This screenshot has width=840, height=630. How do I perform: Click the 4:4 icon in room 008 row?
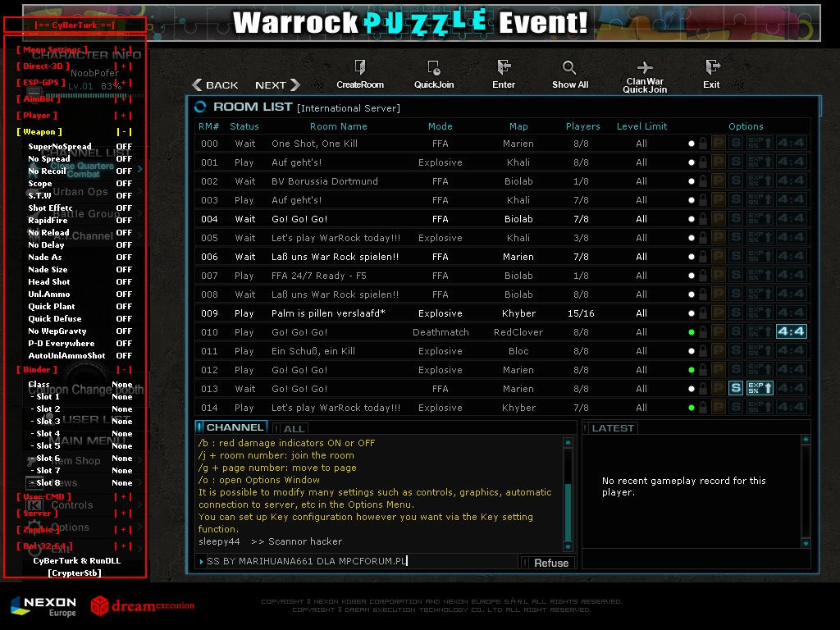point(792,294)
